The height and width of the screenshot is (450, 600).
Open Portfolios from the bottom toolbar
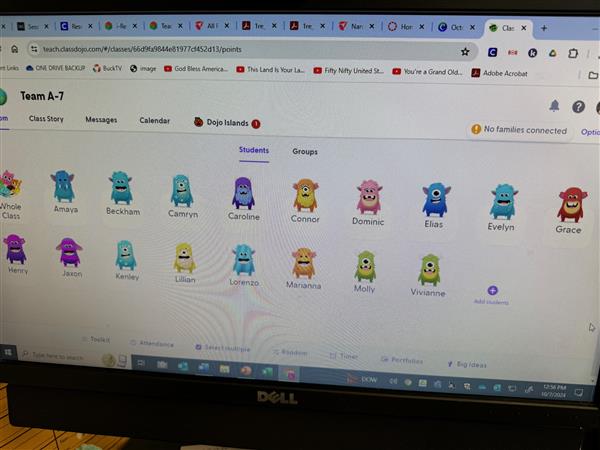[402, 360]
